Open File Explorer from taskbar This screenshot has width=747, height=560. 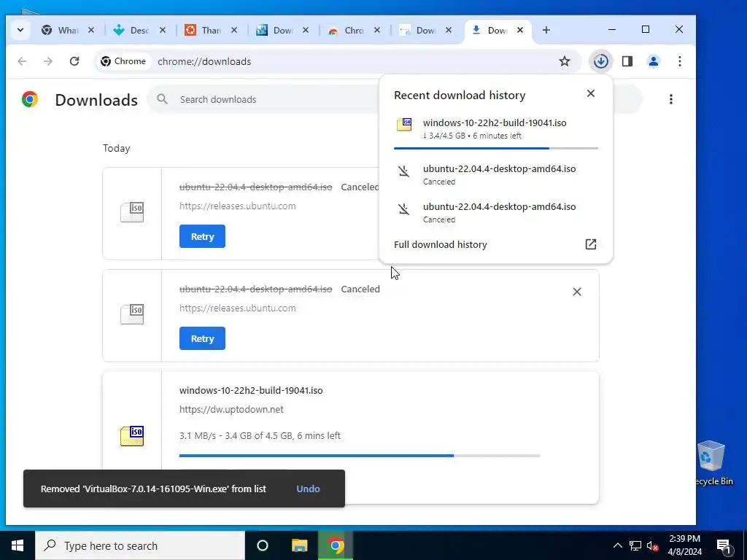click(x=299, y=545)
